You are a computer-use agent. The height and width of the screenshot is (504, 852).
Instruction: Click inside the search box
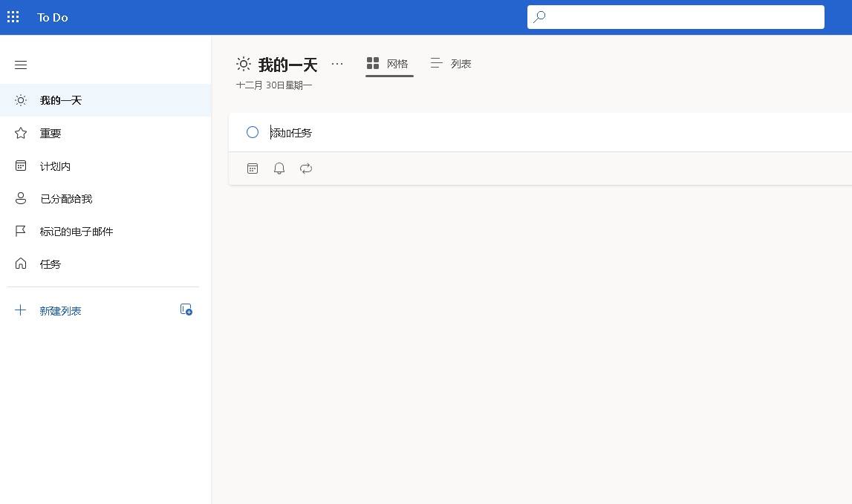click(675, 17)
